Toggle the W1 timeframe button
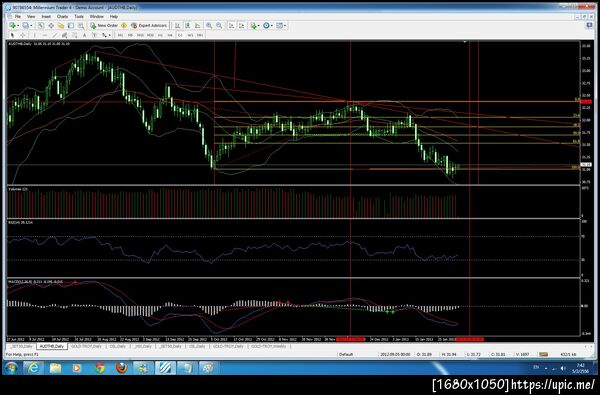Image resolution: width=600 pixels, height=395 pixels. [190, 35]
